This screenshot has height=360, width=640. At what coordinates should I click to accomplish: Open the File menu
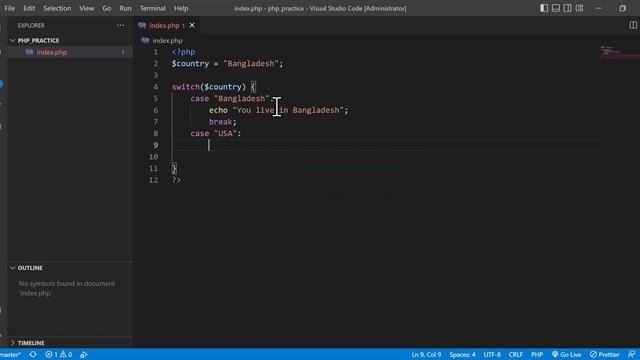tap(9, 8)
